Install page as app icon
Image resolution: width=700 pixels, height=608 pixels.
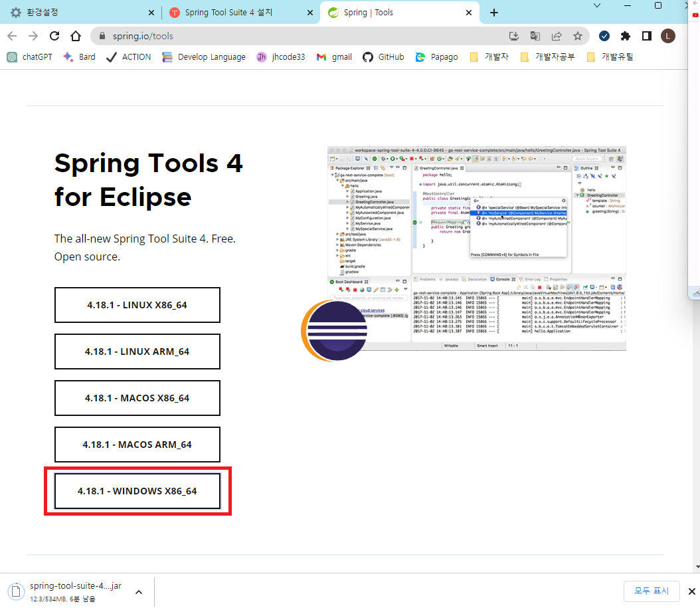(514, 36)
